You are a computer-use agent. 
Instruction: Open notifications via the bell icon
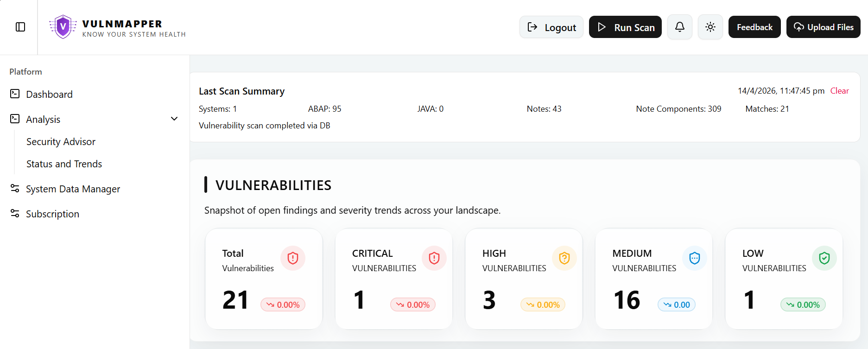679,27
